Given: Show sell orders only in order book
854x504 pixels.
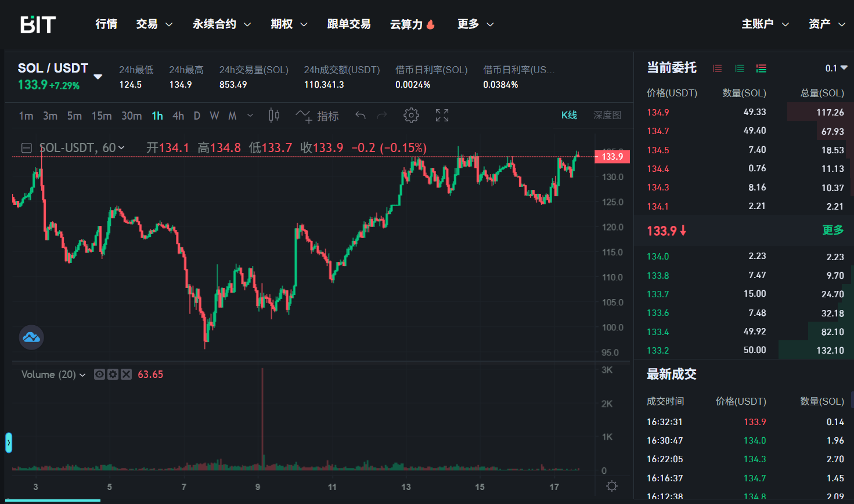Looking at the screenshot, I should (718, 69).
